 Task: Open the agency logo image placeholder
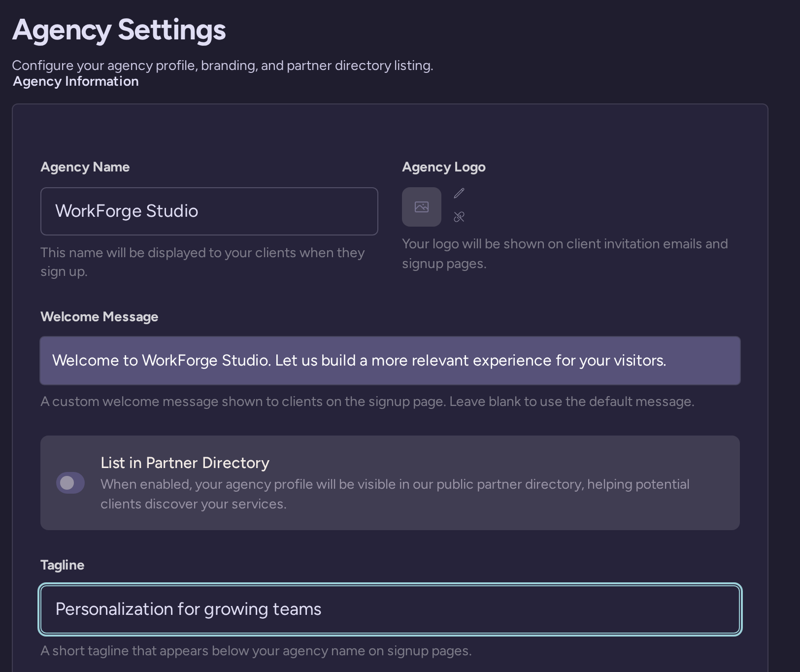click(422, 207)
